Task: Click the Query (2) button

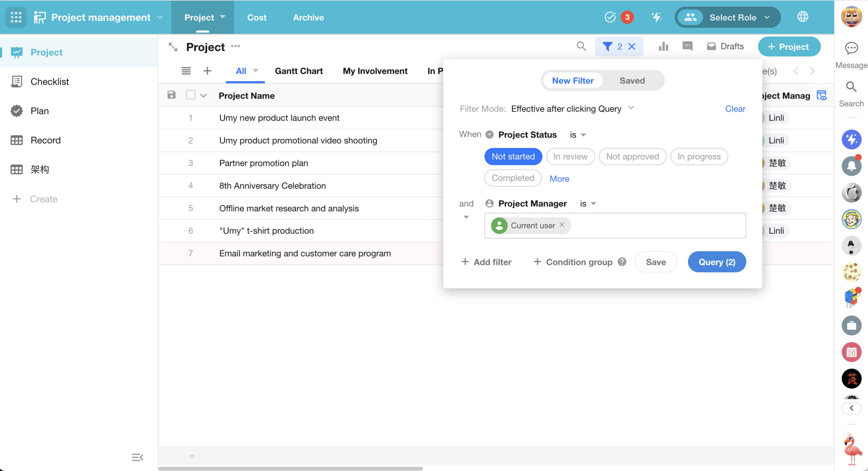Action: 716,262
